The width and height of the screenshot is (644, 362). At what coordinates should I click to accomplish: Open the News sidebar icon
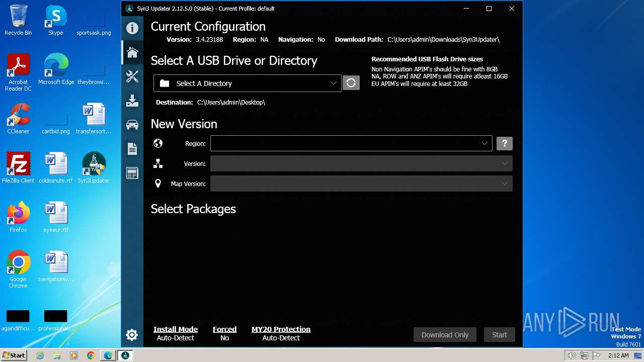coord(132,173)
